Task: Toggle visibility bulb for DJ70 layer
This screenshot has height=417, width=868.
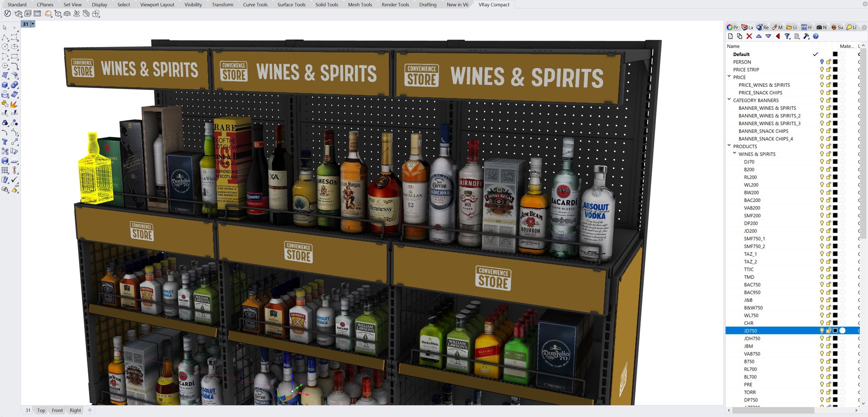Action: [822, 162]
